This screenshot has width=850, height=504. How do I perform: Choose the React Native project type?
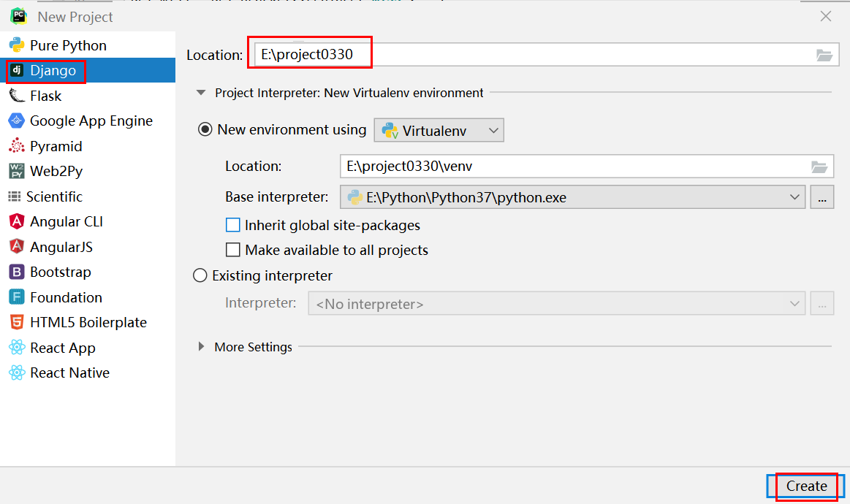(x=87, y=373)
